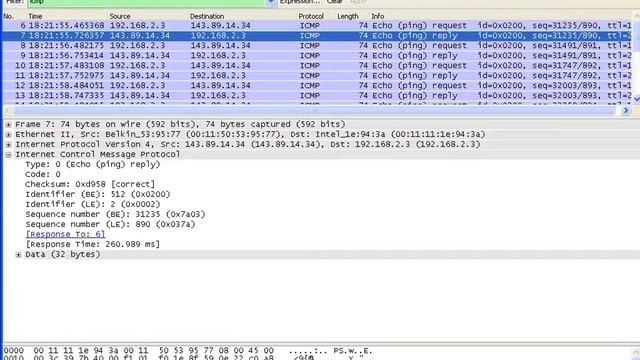Select packet 10 at 18:21:57.483108
Image resolution: width=640 pixels, height=360 pixels.
tap(318, 65)
